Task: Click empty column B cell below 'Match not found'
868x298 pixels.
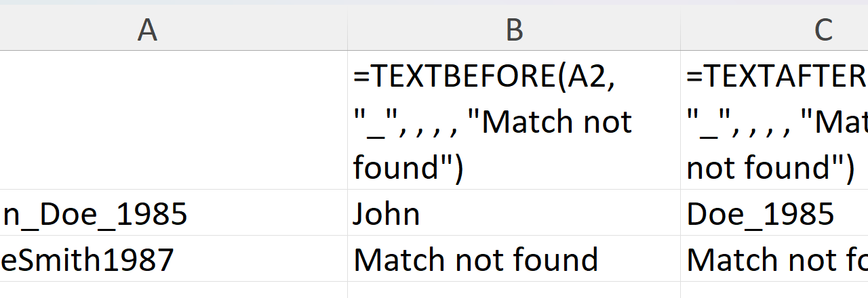Action: (x=514, y=290)
